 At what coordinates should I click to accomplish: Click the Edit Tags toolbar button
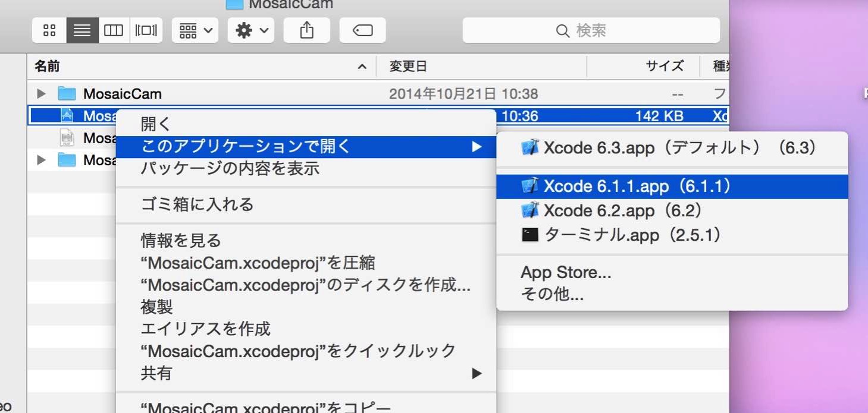pyautogui.click(x=362, y=30)
